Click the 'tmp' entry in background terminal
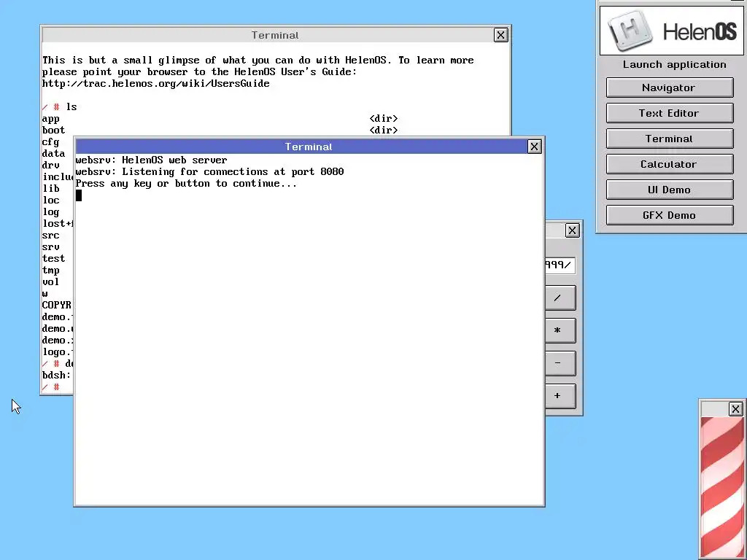The image size is (747, 560). click(50, 271)
